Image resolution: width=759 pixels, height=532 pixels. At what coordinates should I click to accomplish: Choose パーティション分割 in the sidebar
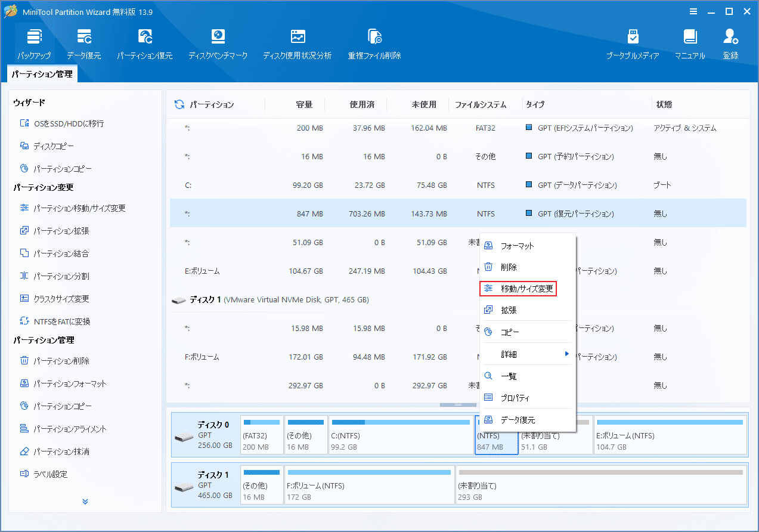click(x=54, y=276)
